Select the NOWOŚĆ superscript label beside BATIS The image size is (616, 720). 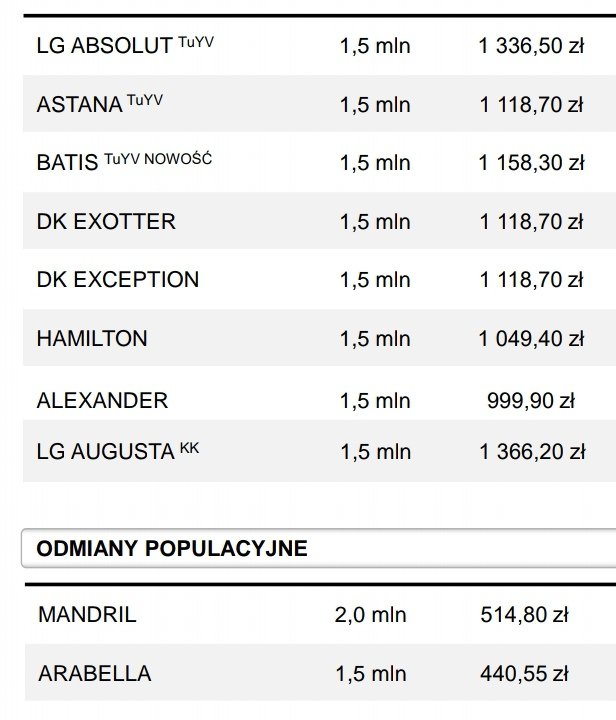point(178,157)
